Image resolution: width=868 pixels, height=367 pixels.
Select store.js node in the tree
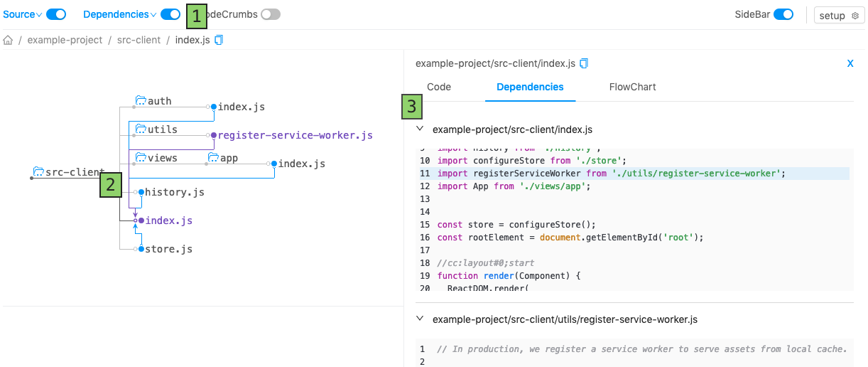[168, 249]
